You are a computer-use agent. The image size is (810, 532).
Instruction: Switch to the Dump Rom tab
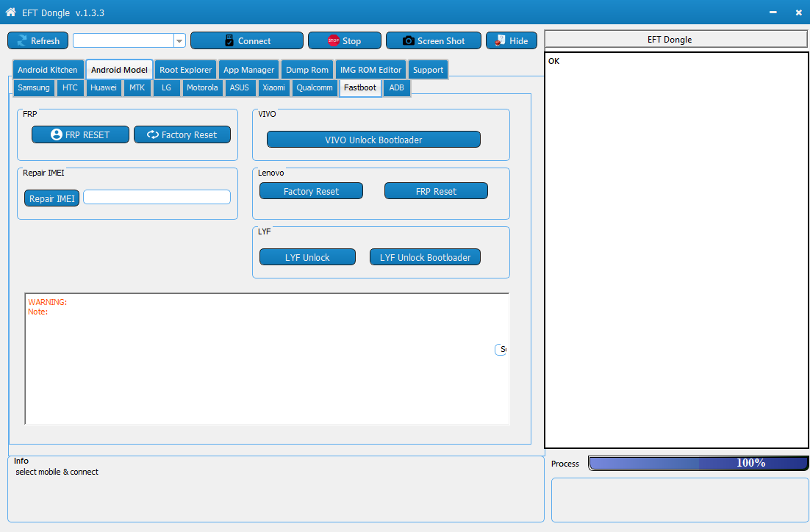pyautogui.click(x=307, y=70)
